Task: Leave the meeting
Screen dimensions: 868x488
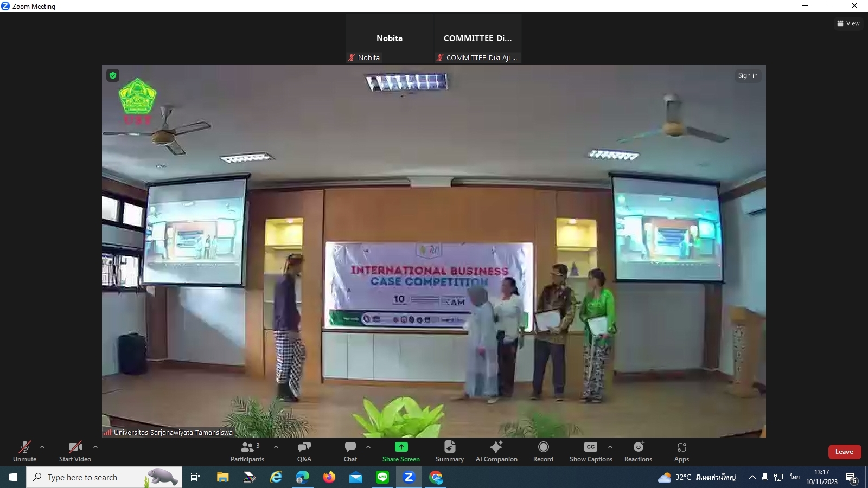Action: pyautogui.click(x=844, y=452)
